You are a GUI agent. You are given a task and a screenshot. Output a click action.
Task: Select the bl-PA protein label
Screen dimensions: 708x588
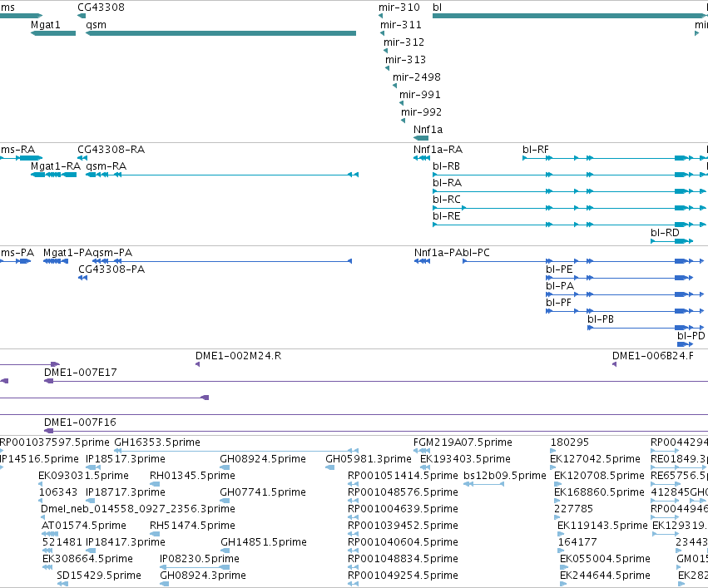[x=560, y=286]
